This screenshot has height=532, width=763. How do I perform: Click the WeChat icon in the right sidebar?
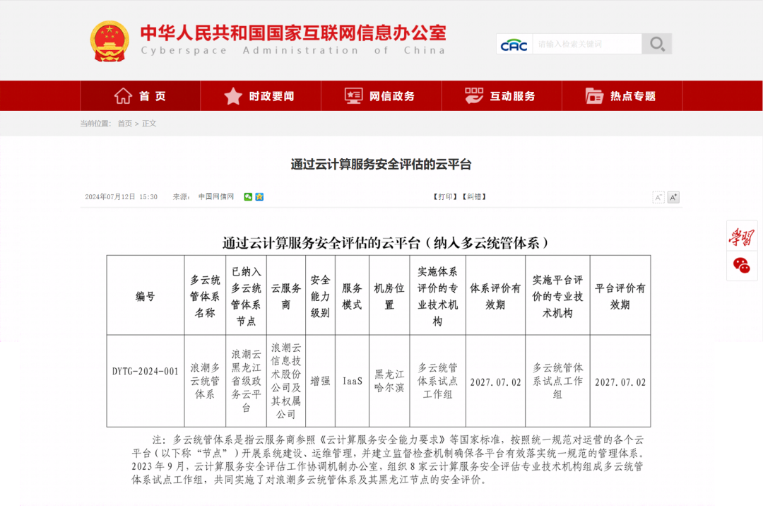(742, 266)
